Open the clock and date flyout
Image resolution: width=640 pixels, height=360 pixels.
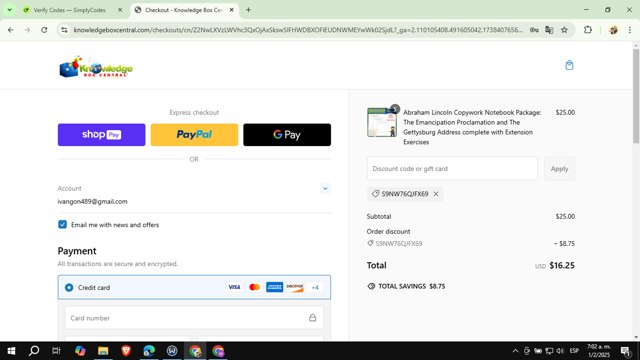pyautogui.click(x=599, y=351)
